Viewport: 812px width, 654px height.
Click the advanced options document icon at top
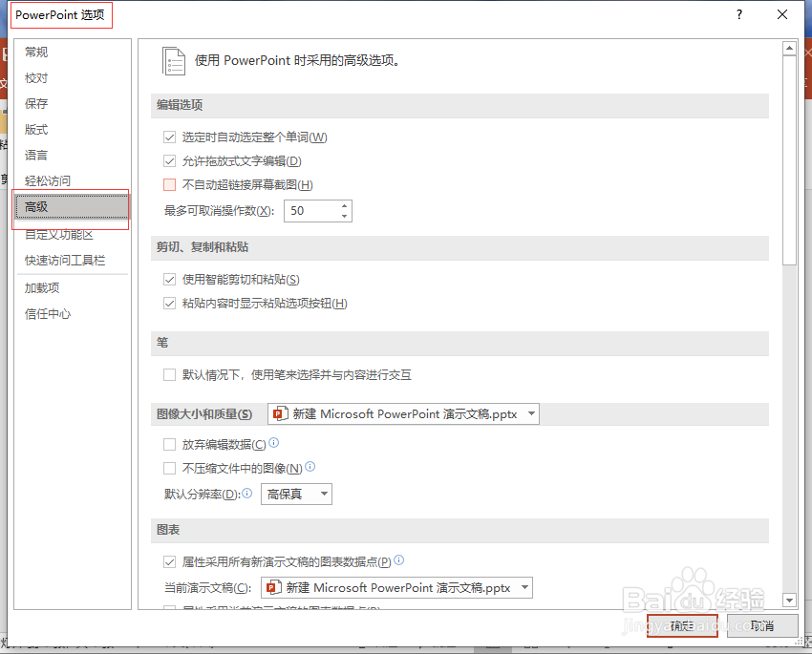pos(174,60)
